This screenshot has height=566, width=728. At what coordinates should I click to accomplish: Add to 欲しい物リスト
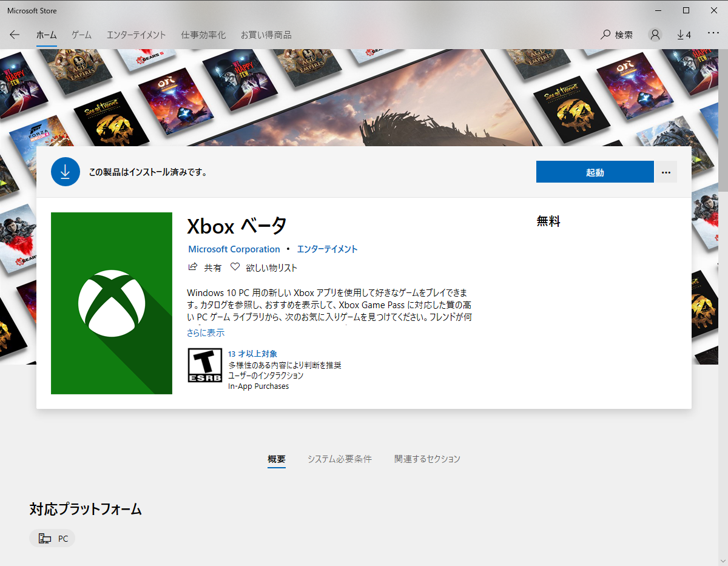tap(271, 268)
